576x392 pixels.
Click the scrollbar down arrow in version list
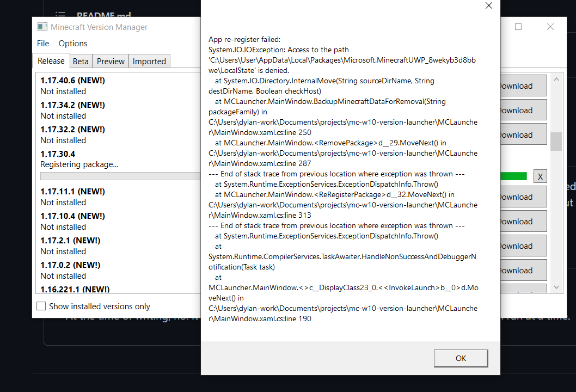point(556,287)
